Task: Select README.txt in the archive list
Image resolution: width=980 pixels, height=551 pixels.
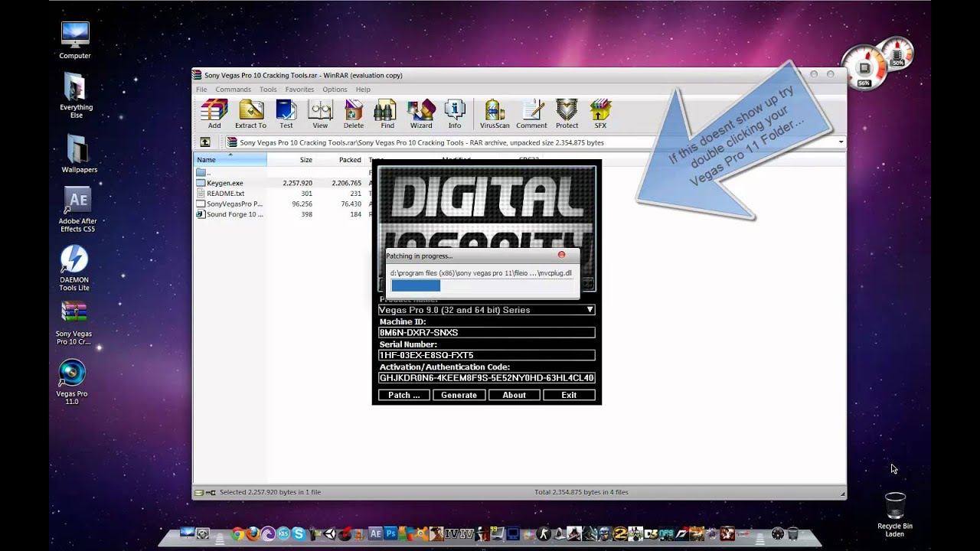Action: pos(226,194)
